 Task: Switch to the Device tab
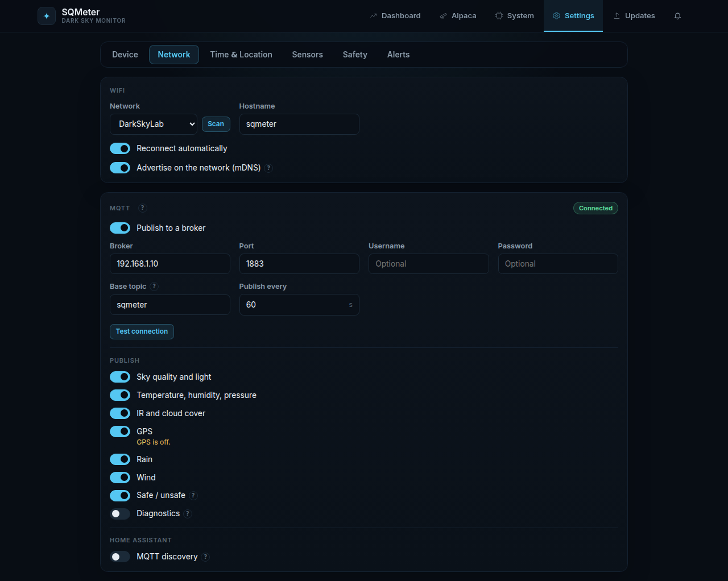point(125,55)
